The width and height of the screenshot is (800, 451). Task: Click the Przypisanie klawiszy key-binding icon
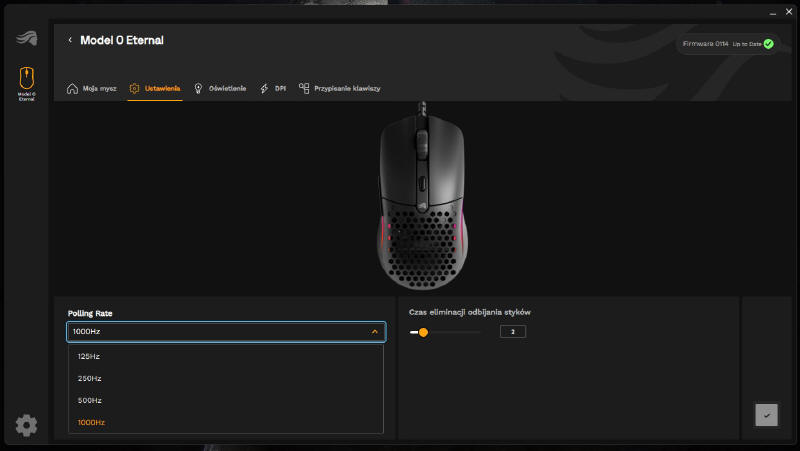(x=304, y=88)
